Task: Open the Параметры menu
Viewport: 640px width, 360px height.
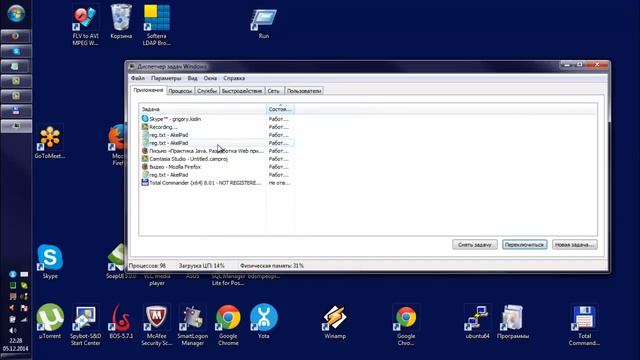Action: click(x=166, y=78)
